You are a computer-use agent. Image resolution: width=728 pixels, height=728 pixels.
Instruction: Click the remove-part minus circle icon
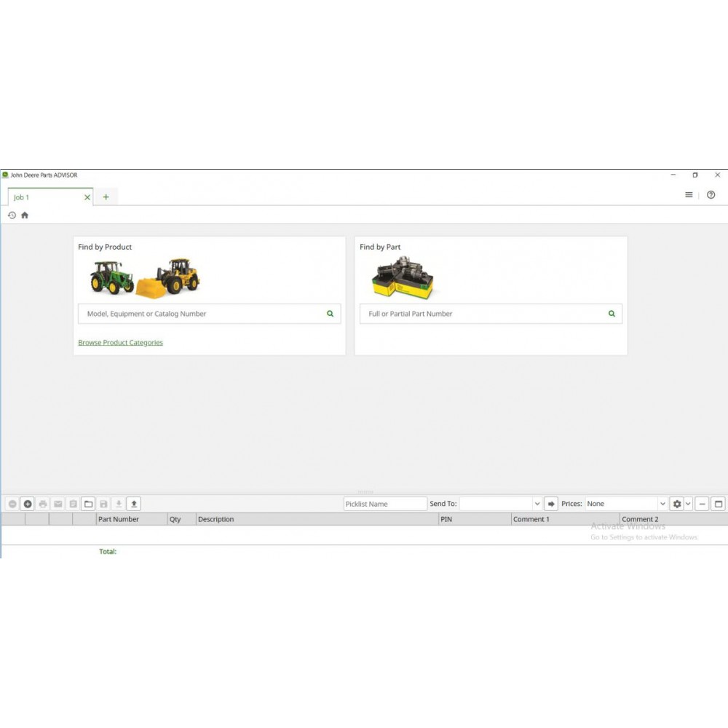pos(12,504)
